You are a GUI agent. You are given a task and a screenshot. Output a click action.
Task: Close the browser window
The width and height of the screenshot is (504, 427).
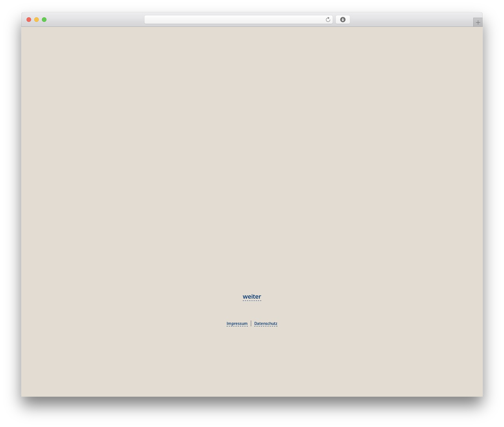[x=29, y=20]
